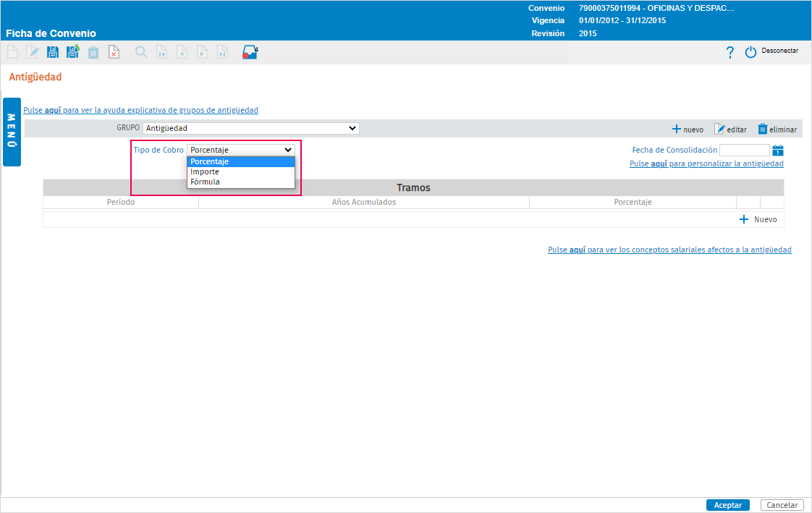The image size is (812, 513).
Task: Click the 'Ficha de Convenio' title
Action: 51,33
